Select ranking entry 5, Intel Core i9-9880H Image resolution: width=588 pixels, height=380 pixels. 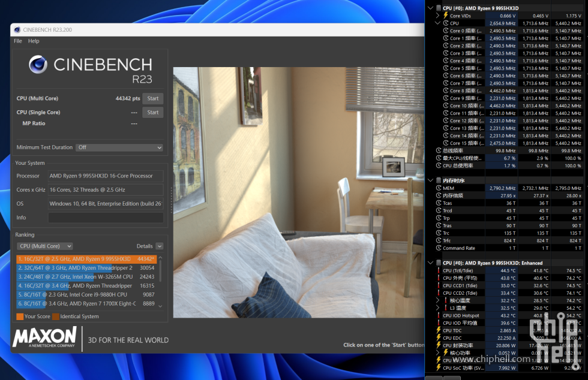[86, 294]
